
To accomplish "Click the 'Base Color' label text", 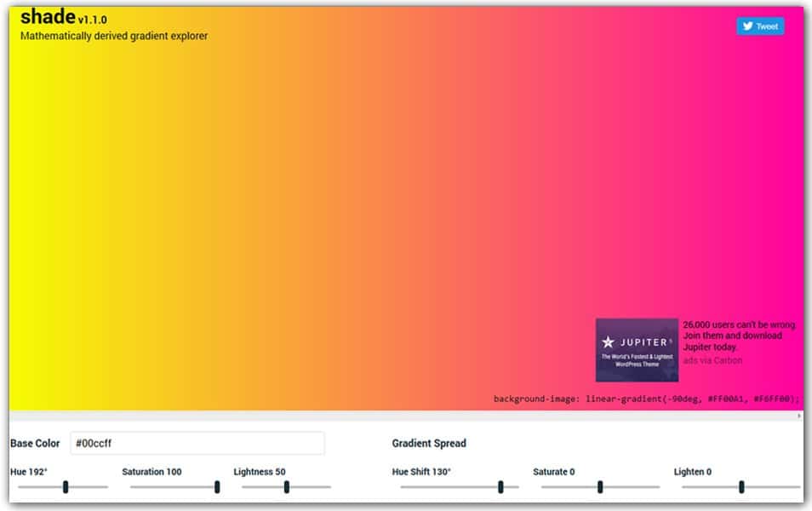I will tap(36, 444).
